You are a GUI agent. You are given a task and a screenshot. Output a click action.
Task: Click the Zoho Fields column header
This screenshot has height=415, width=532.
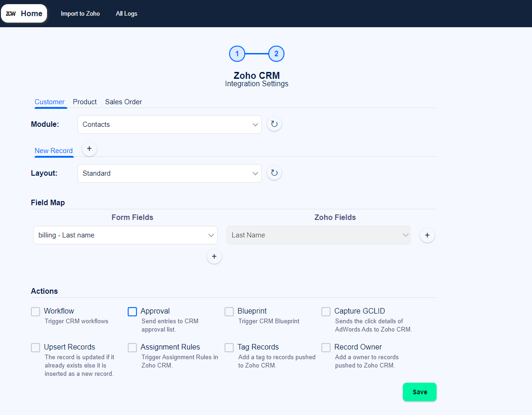[335, 218]
